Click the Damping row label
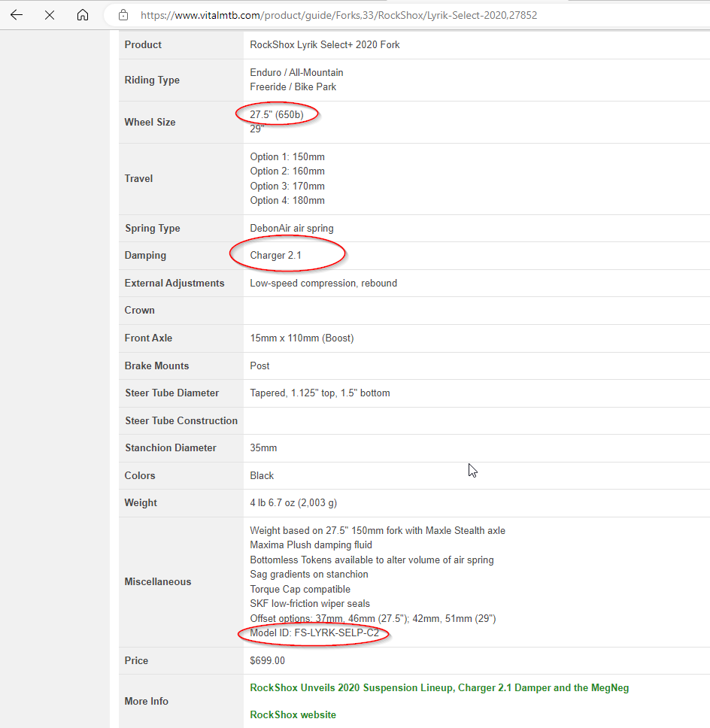The image size is (710, 728). click(145, 256)
